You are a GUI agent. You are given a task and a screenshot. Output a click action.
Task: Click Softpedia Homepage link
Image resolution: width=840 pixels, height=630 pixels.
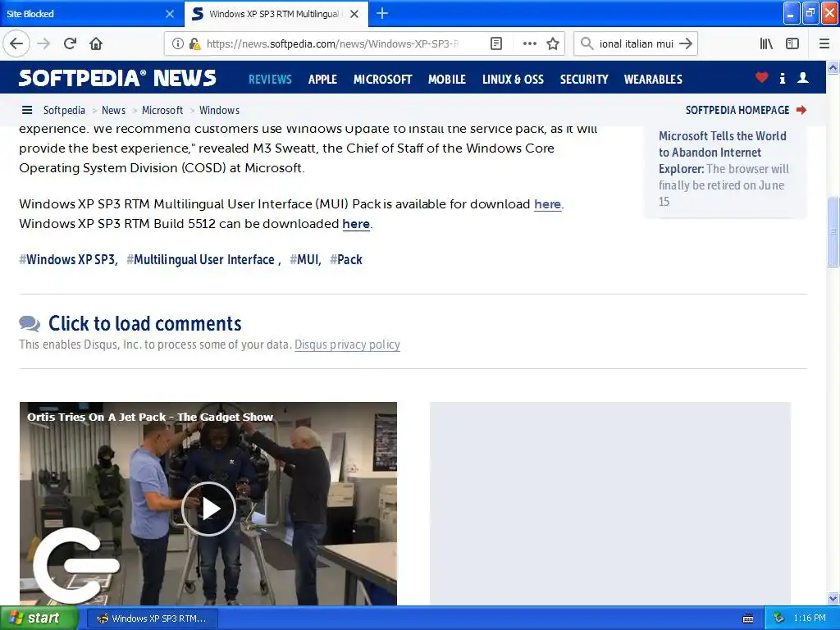[x=737, y=111]
